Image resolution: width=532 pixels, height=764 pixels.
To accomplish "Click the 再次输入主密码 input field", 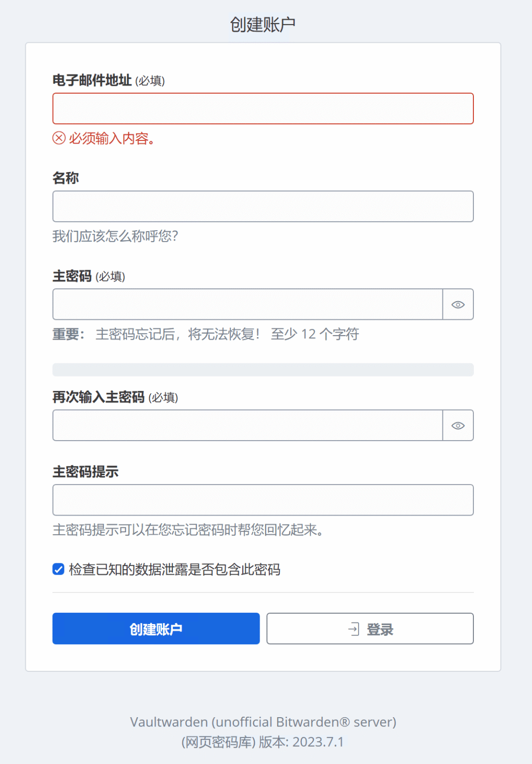I will [246, 425].
